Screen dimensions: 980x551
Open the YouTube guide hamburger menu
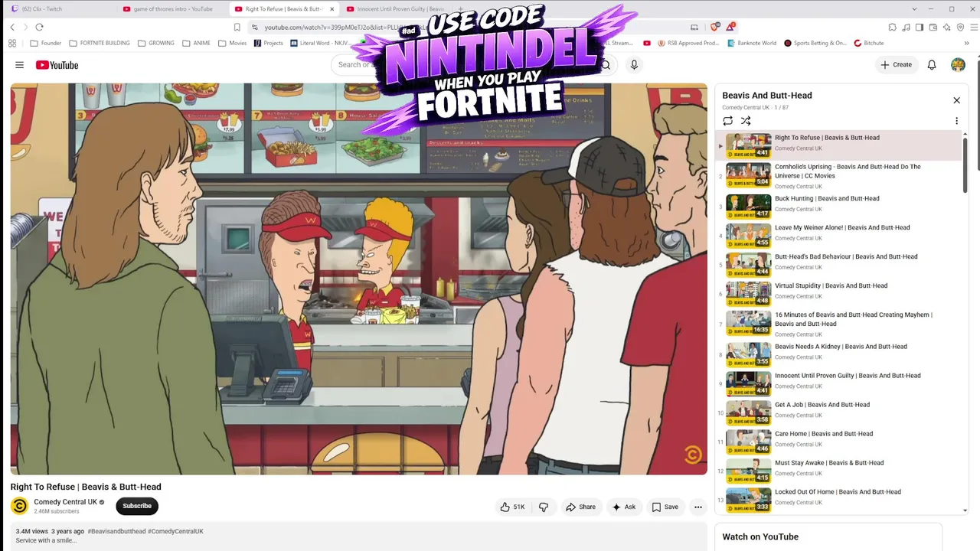pyautogui.click(x=19, y=65)
